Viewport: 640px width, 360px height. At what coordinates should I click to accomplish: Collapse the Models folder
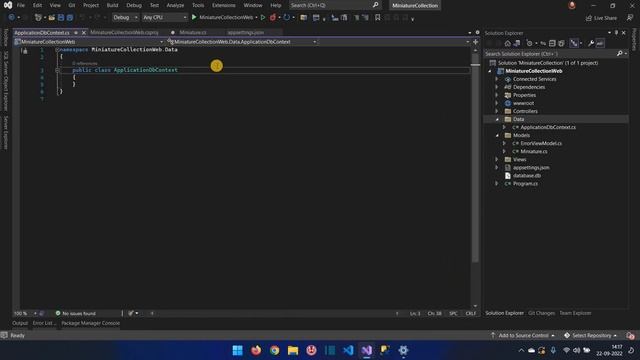coord(497,135)
